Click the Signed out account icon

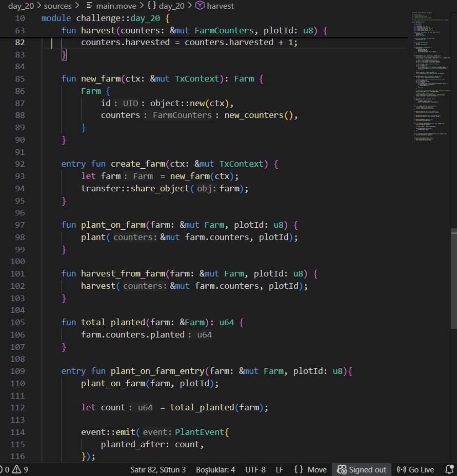click(342, 469)
